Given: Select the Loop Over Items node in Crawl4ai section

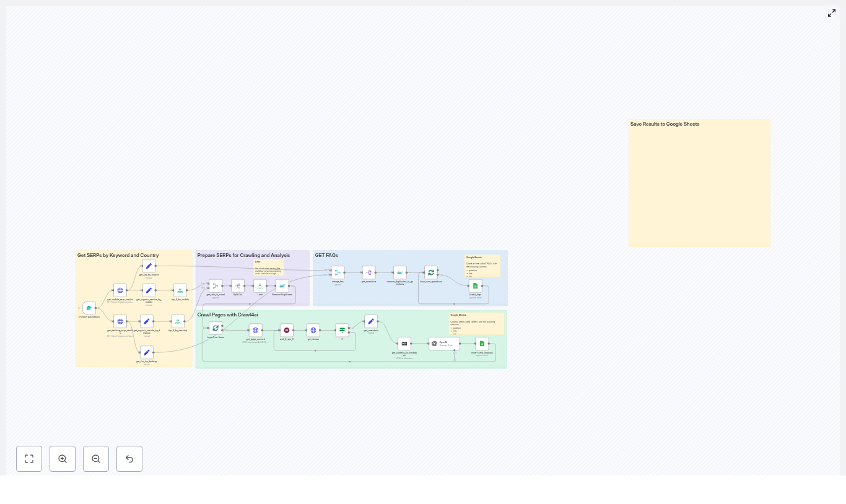Looking at the screenshot, I should (x=216, y=328).
